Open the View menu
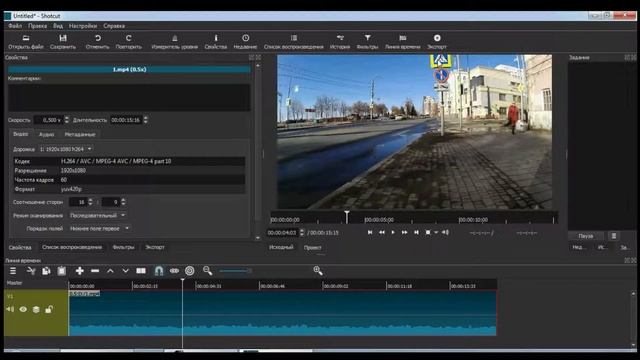Screen dimensions: 640x360 pyautogui.click(x=58, y=26)
